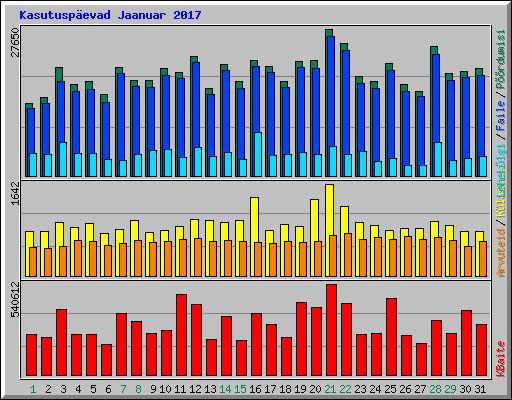The width and height of the screenshot is (512, 400).
Task: Click the green day label 15
Action: (240, 389)
